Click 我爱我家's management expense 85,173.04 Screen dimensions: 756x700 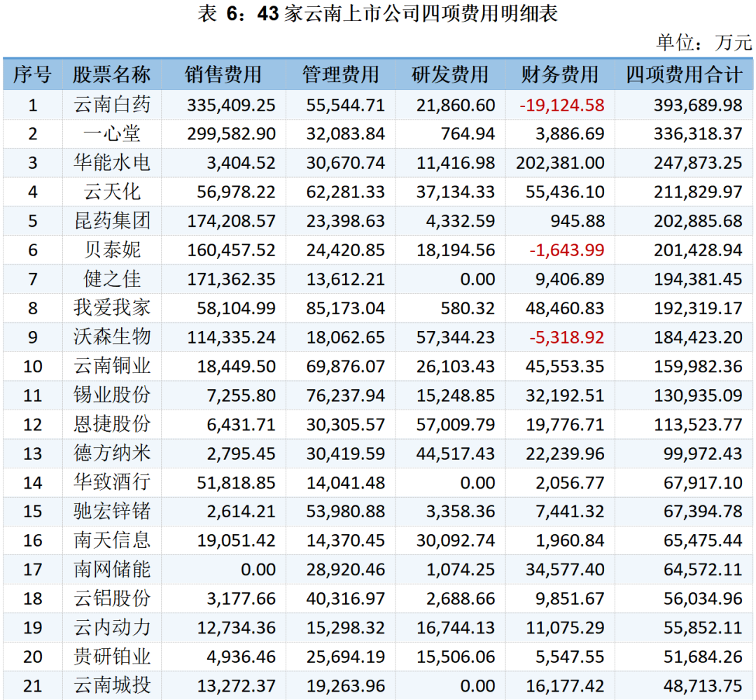(x=345, y=308)
